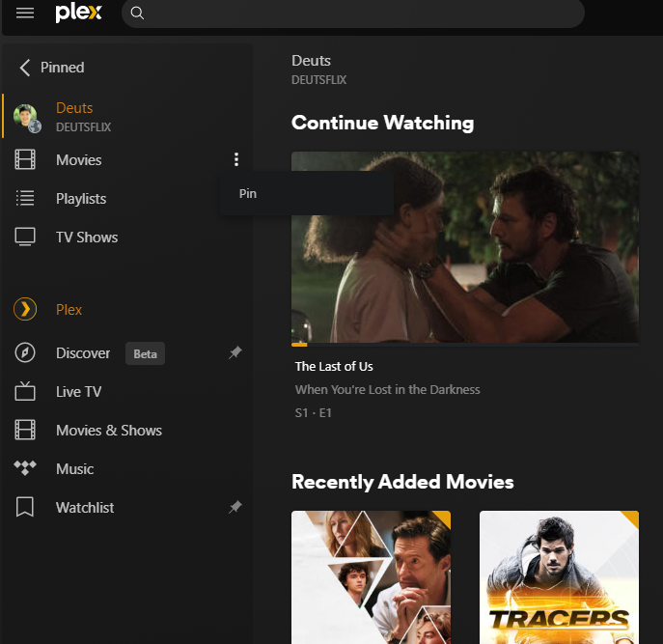
Task: Open the Hugh Jackman movie poster
Action: click(371, 577)
